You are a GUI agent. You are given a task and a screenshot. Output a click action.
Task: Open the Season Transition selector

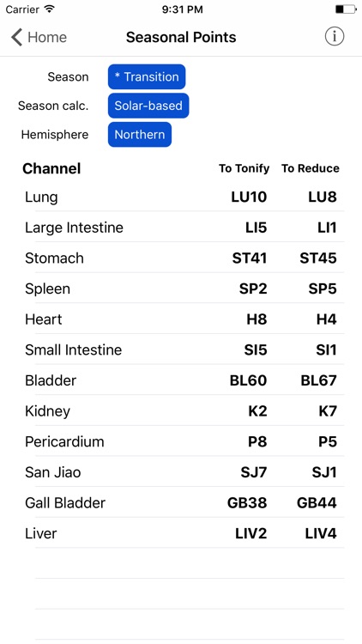pyautogui.click(x=147, y=76)
